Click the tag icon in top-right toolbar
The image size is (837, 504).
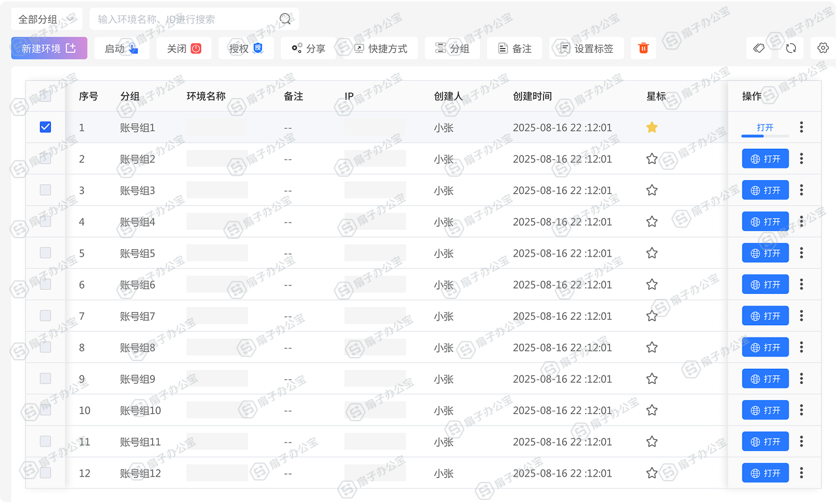pos(759,48)
